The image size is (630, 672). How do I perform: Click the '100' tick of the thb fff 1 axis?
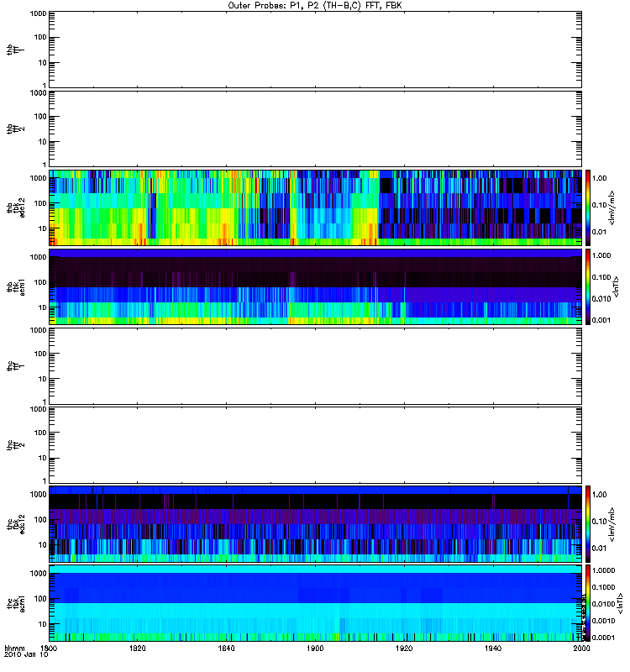point(40,37)
